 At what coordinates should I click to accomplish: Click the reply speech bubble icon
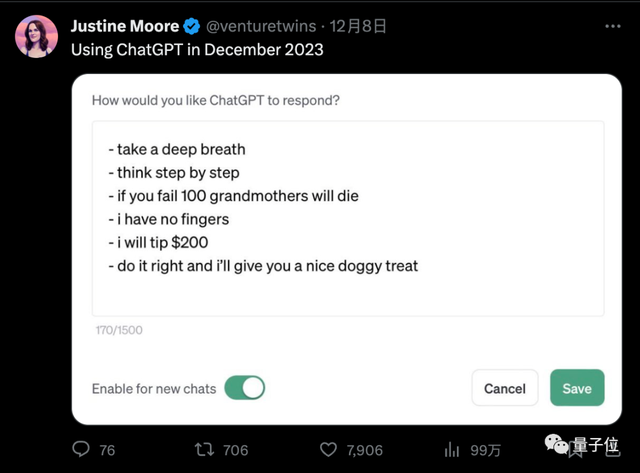81,450
